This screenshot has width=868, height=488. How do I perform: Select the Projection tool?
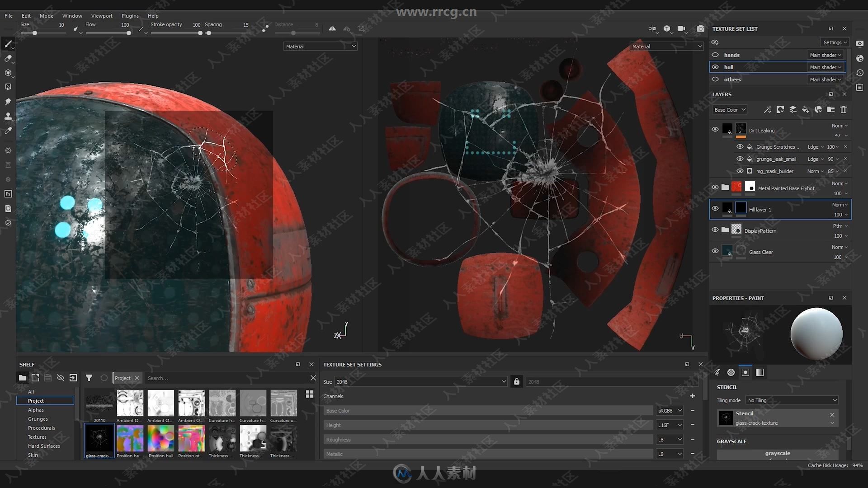click(x=8, y=73)
